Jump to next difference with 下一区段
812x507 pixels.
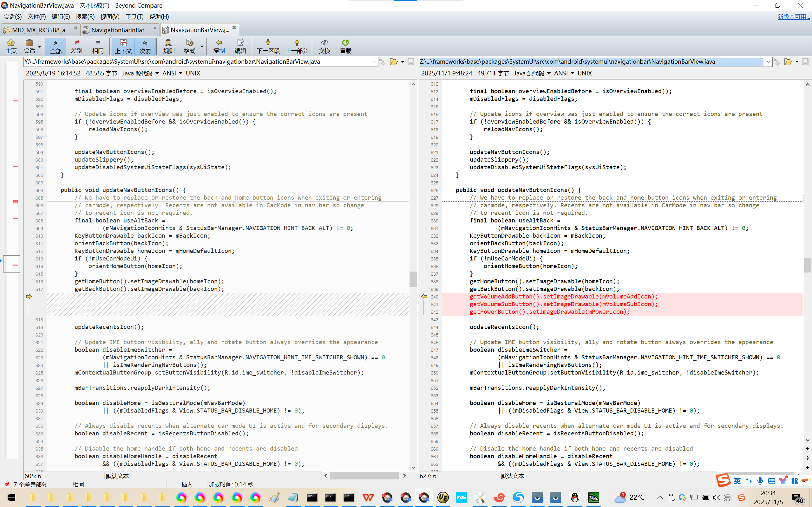coord(268,46)
